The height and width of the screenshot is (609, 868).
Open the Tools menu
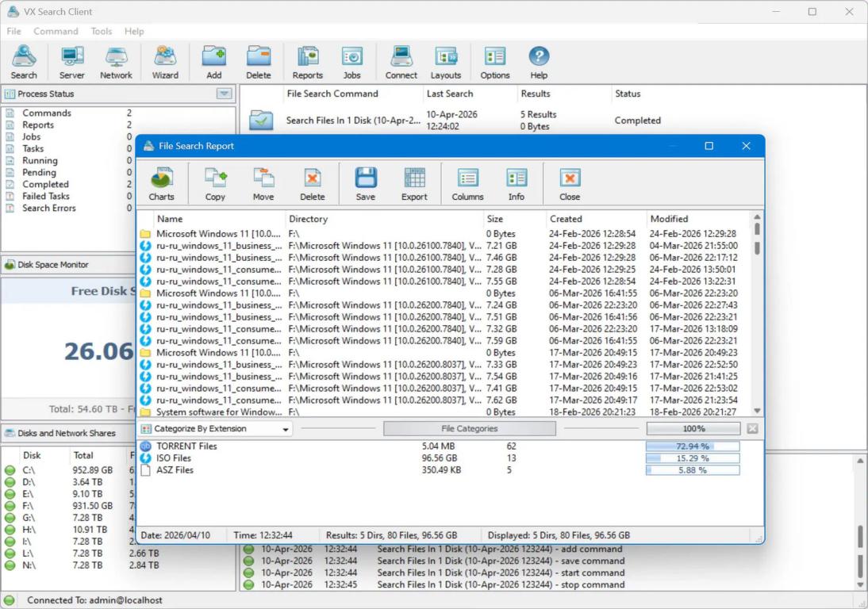click(102, 31)
